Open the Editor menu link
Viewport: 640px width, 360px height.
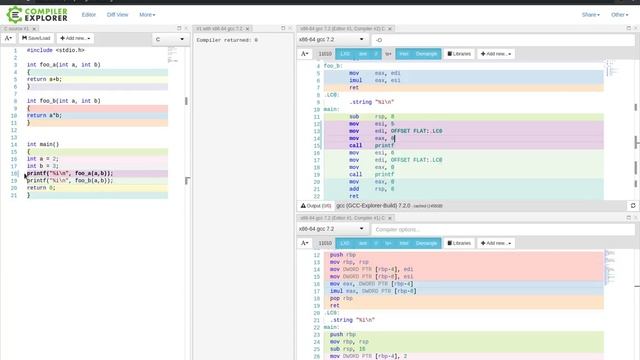point(89,15)
